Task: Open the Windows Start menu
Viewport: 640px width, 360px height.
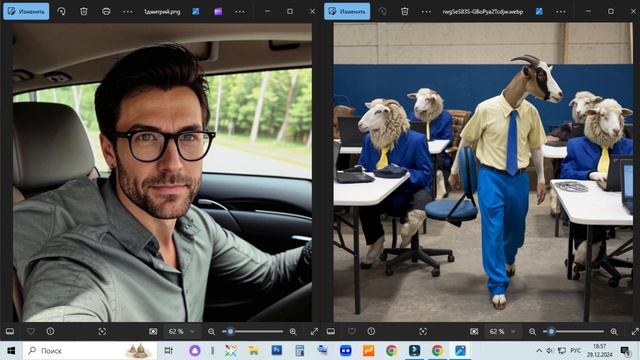Action: (11, 351)
